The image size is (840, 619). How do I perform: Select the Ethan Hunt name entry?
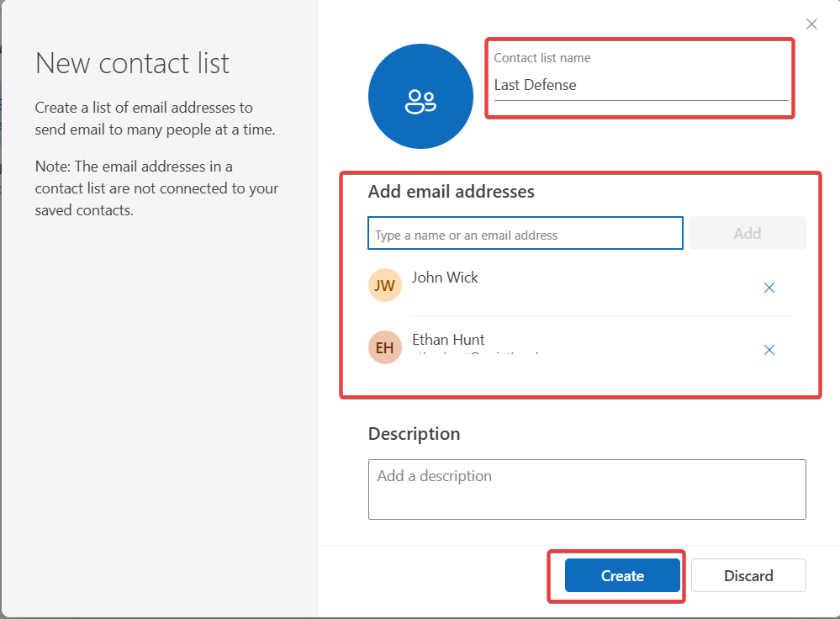point(448,340)
